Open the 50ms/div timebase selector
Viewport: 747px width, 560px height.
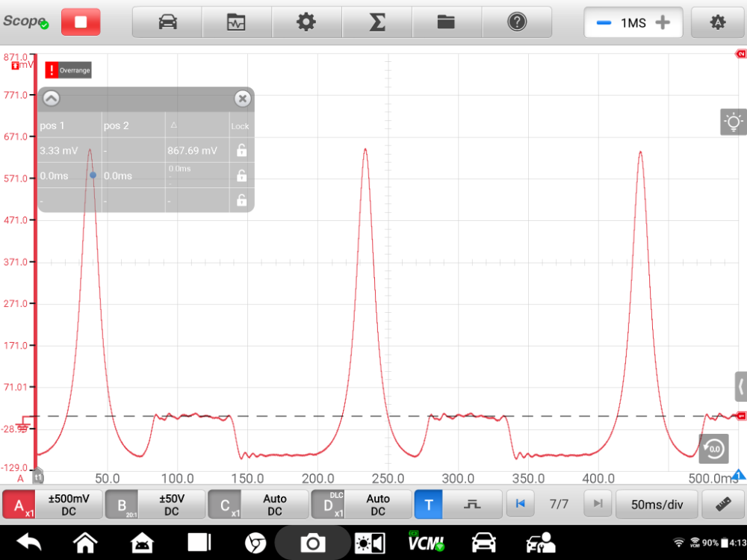point(657,505)
